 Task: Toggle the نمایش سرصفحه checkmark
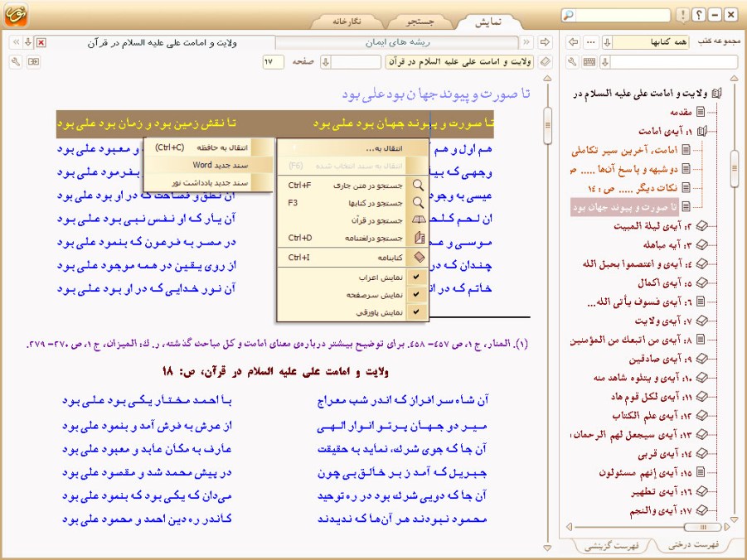point(416,294)
